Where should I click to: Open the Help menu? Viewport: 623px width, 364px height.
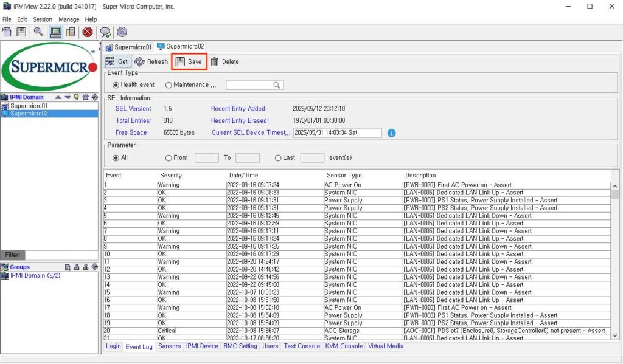[x=91, y=19]
